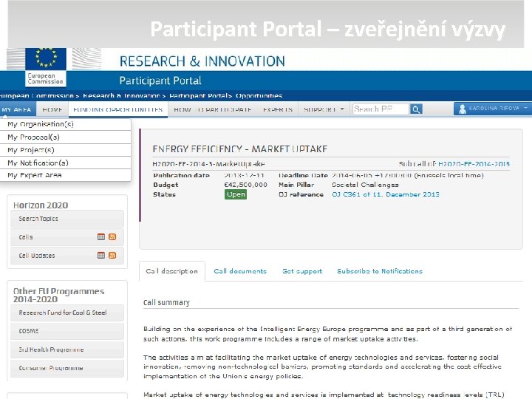Click the Energy Efficiency - Market Uptake title
The width and height of the screenshot is (532, 399).
tap(240, 149)
